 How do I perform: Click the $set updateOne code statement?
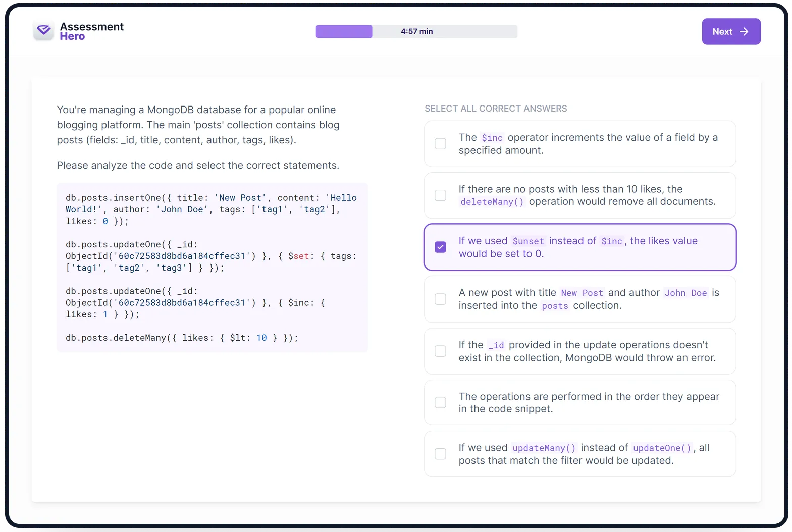tap(211, 256)
